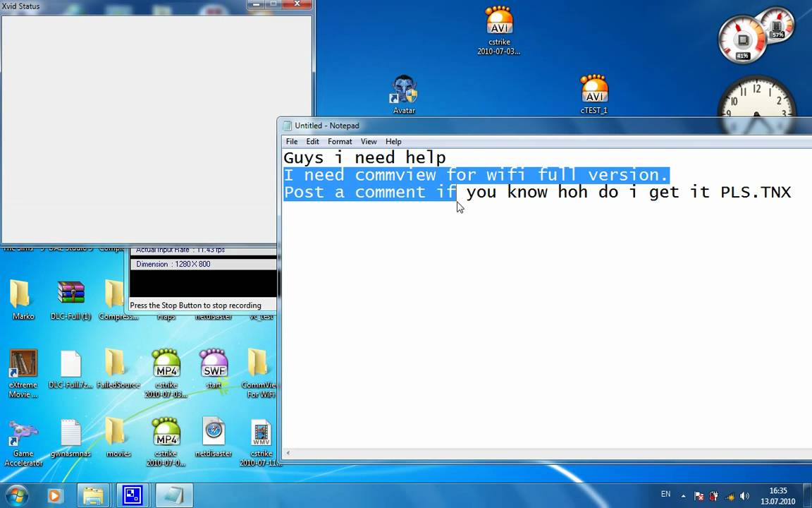Click the text 'hoh do i get it PLS.TNX'
812x508 pixels.
[x=675, y=193]
